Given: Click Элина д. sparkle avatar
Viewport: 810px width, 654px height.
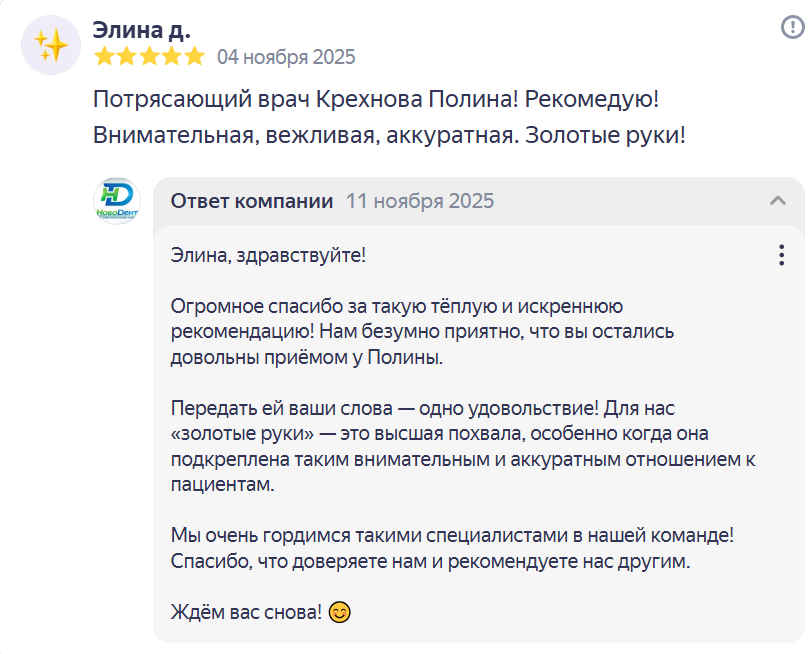Looking at the screenshot, I should (x=50, y=45).
